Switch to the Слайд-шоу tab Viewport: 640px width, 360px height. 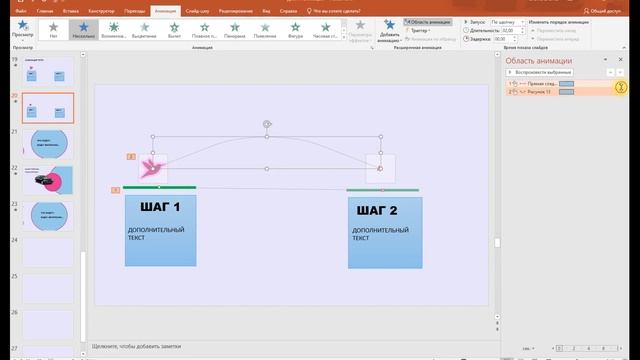pyautogui.click(x=197, y=11)
